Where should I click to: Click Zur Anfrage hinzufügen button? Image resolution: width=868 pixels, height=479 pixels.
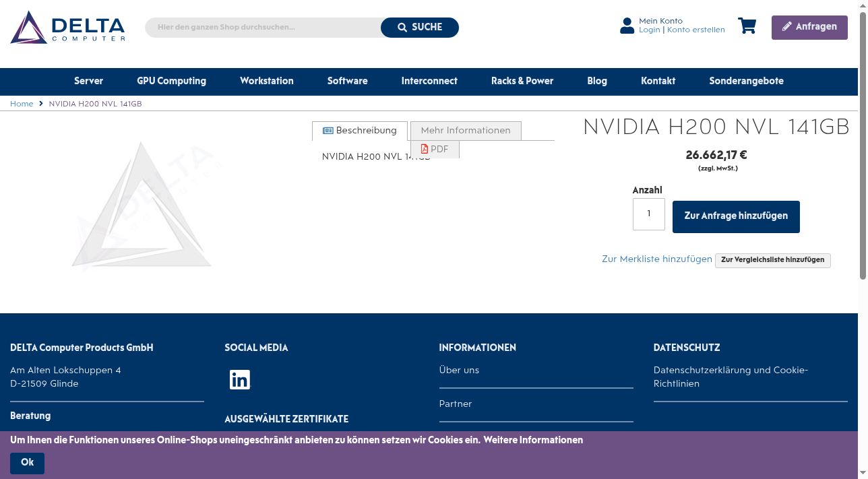tap(736, 217)
